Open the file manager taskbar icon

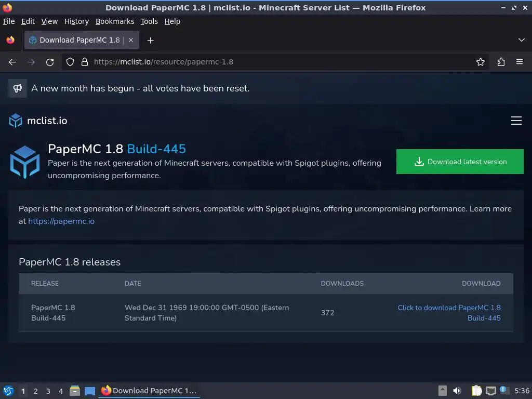tap(75, 391)
